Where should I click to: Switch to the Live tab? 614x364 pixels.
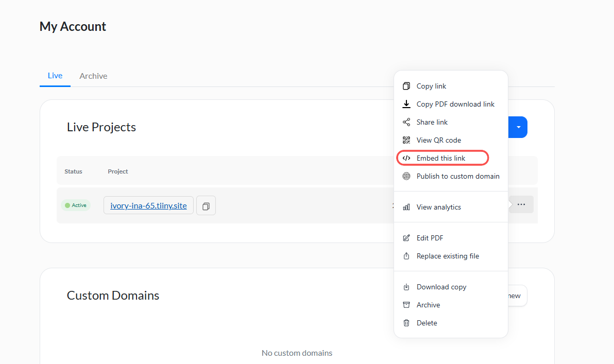click(x=55, y=76)
